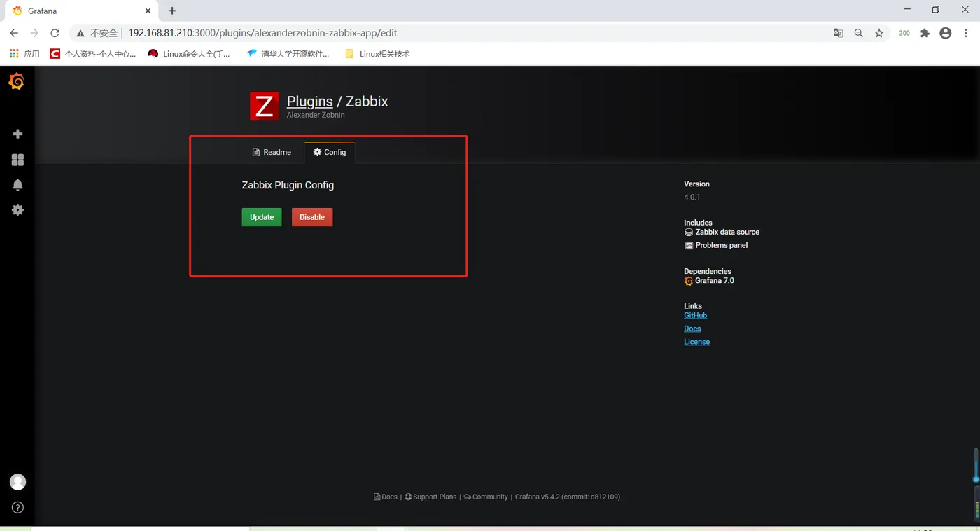
Task: Open the Extensions puzzle icon
Action: tap(925, 33)
